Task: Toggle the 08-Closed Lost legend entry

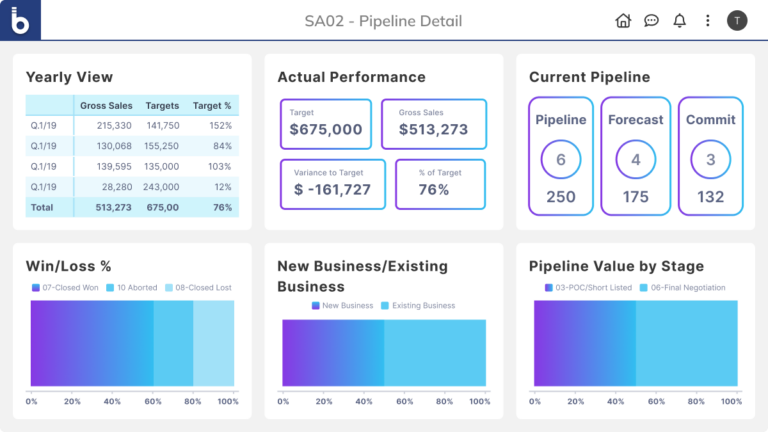Action: pos(198,288)
